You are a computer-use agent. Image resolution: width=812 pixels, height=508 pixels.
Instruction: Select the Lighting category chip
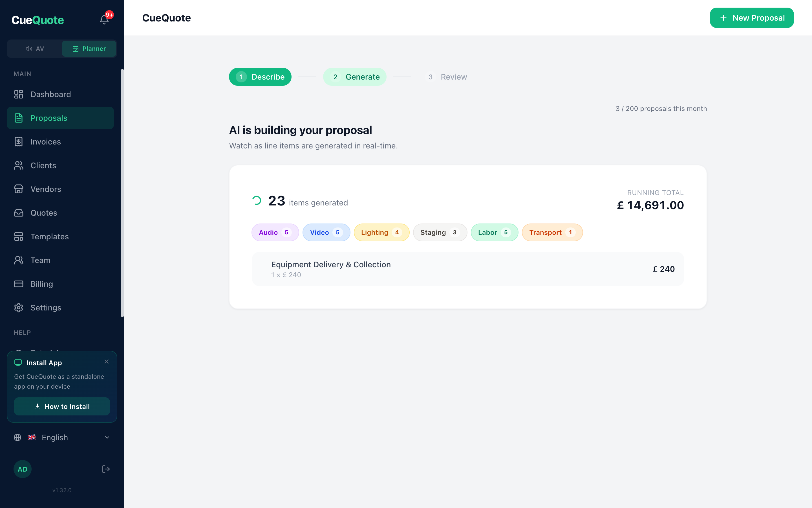point(381,233)
